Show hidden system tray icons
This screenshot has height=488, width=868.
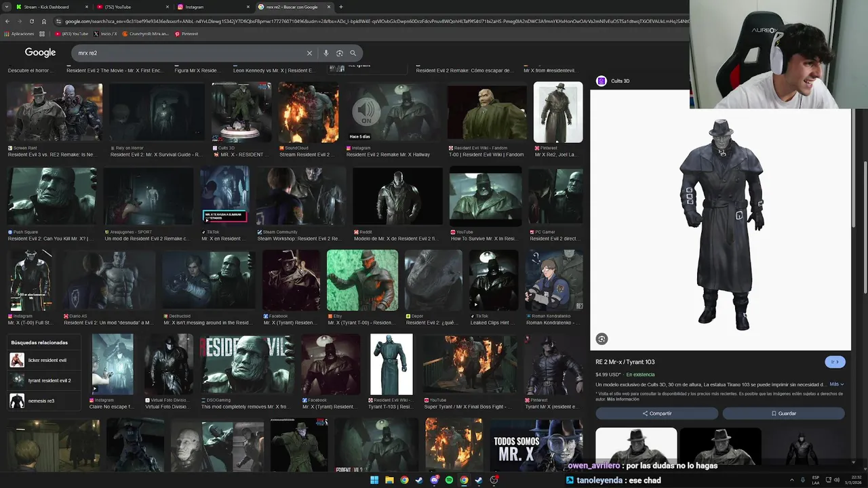tap(792, 480)
